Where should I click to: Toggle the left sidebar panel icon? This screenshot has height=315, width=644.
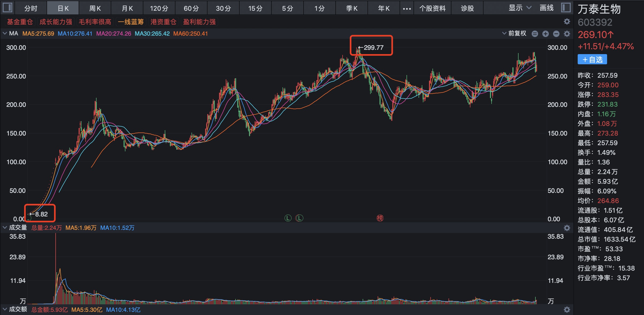(7, 7)
